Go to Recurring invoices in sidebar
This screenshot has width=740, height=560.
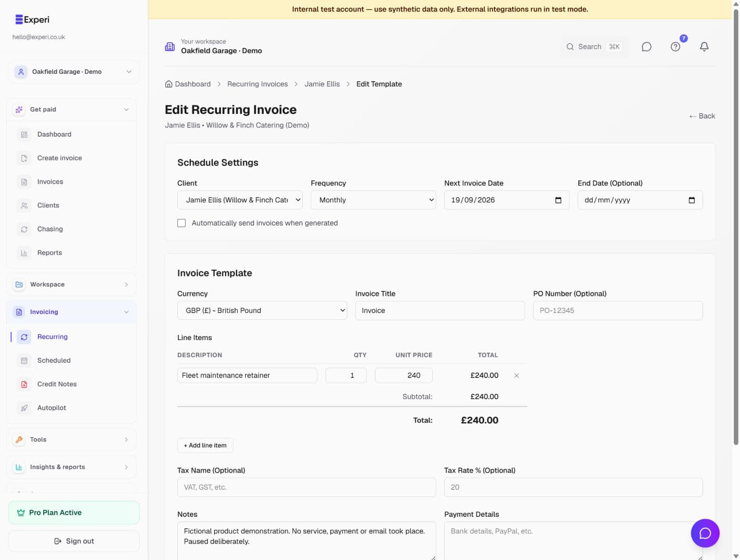(x=71, y=337)
